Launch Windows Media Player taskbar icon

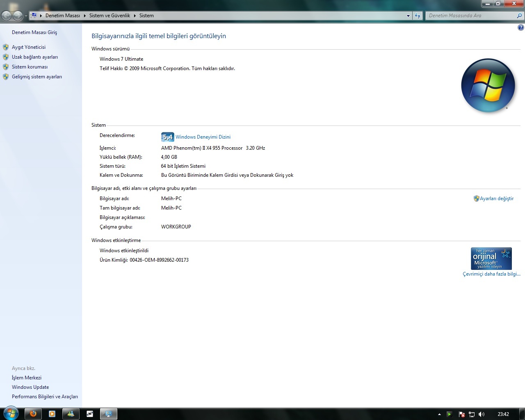click(x=52, y=414)
